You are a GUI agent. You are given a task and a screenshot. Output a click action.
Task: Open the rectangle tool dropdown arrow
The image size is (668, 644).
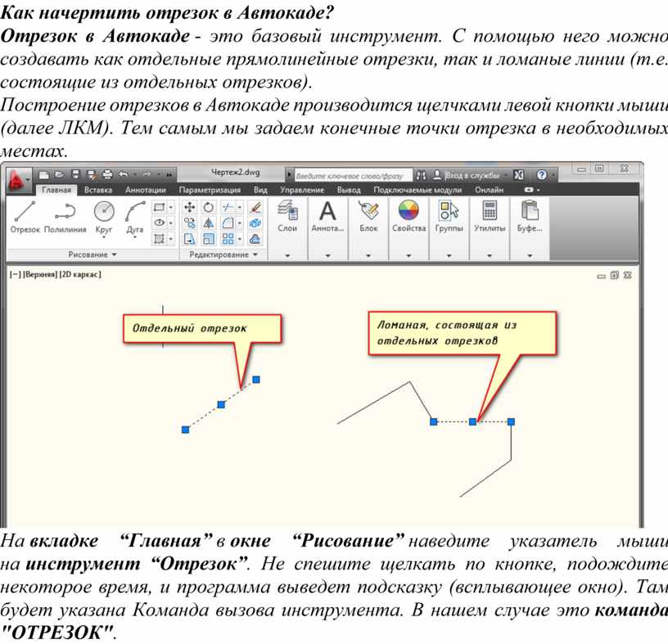tap(171, 207)
